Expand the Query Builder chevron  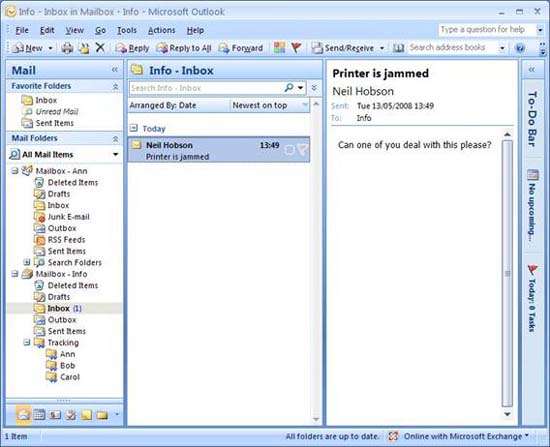pos(314,87)
